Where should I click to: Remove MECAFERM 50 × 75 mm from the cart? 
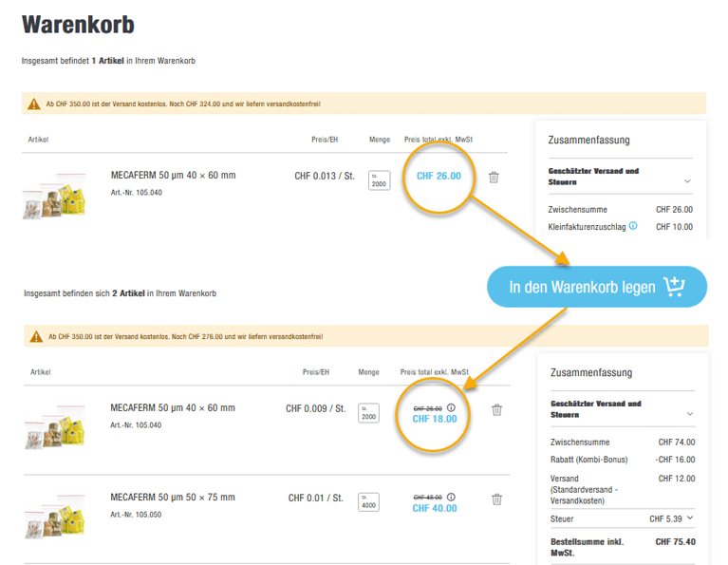(x=496, y=499)
